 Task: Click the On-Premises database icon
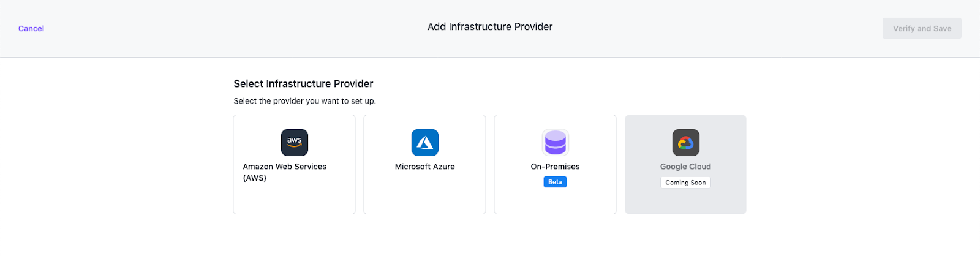click(556, 143)
